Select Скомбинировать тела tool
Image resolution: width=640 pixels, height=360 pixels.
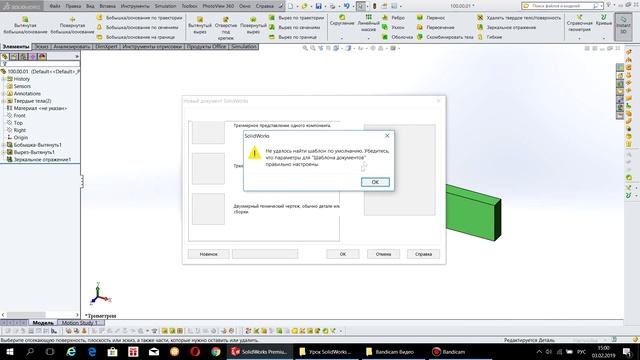pos(445,37)
